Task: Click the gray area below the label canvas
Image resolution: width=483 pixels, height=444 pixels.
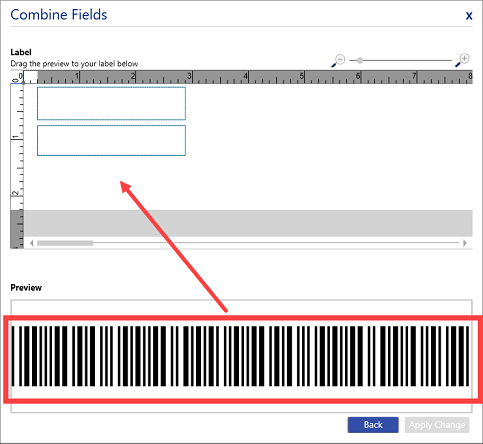Action: (248, 223)
